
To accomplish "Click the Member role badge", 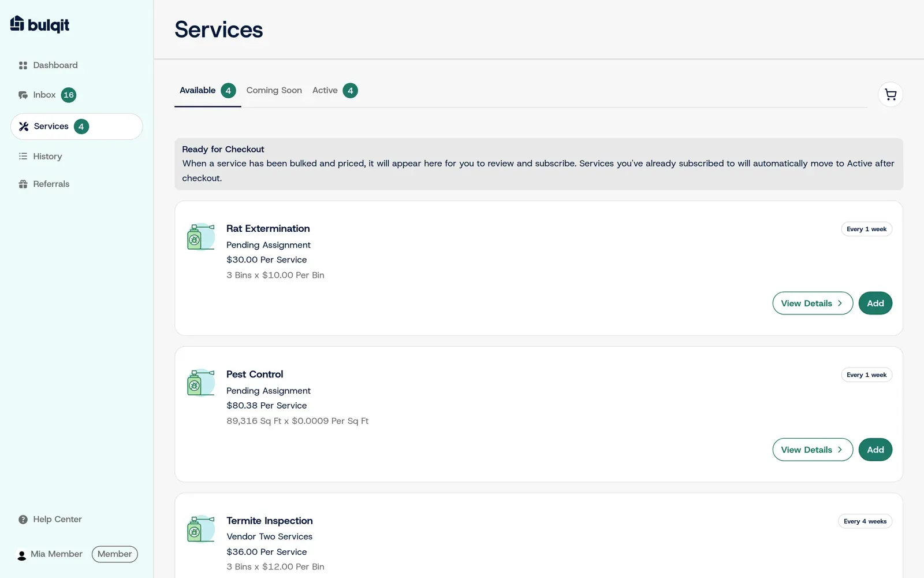I will (115, 554).
